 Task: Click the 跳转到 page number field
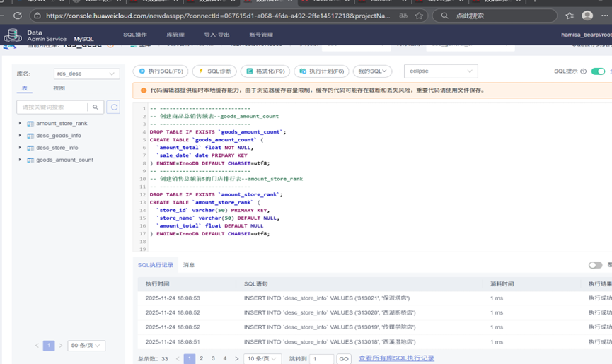(x=322, y=359)
